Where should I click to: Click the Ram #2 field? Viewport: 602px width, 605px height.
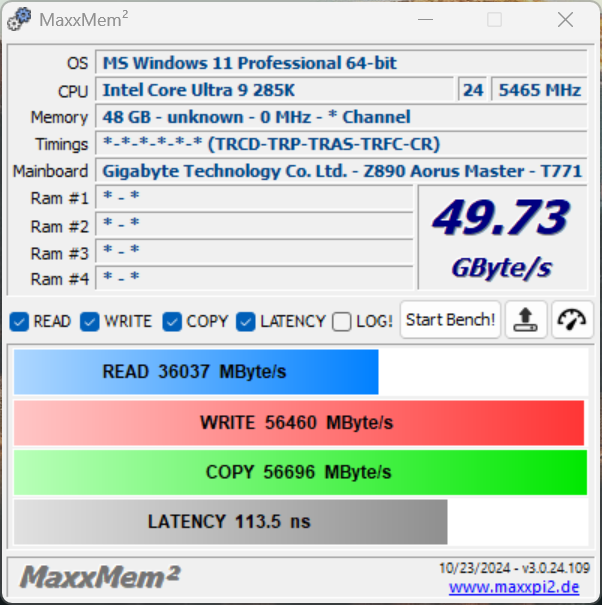(254, 225)
